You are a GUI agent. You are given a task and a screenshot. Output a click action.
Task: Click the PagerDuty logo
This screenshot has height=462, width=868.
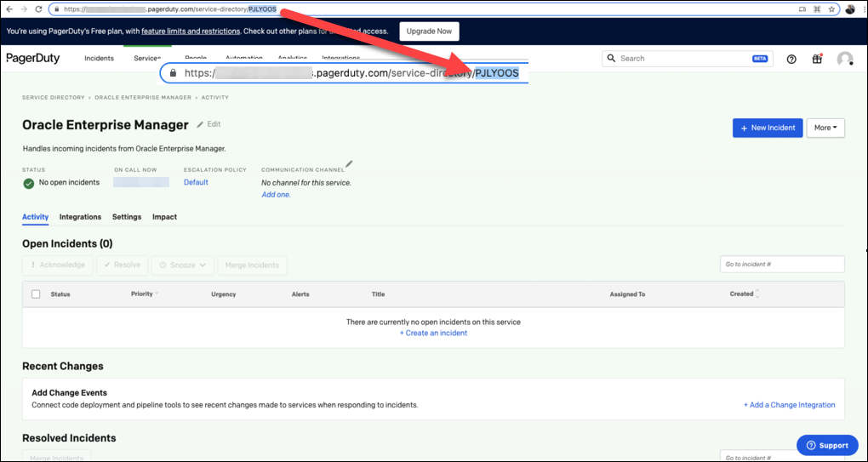pyautogui.click(x=33, y=58)
